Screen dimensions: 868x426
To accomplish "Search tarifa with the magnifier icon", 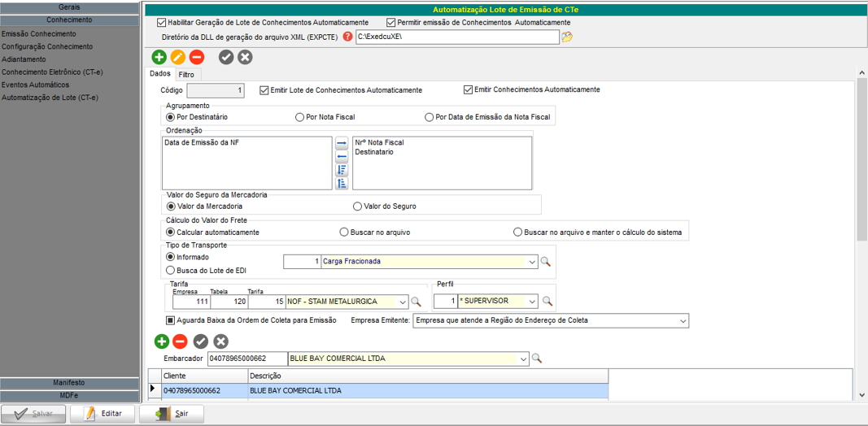I will [416, 302].
